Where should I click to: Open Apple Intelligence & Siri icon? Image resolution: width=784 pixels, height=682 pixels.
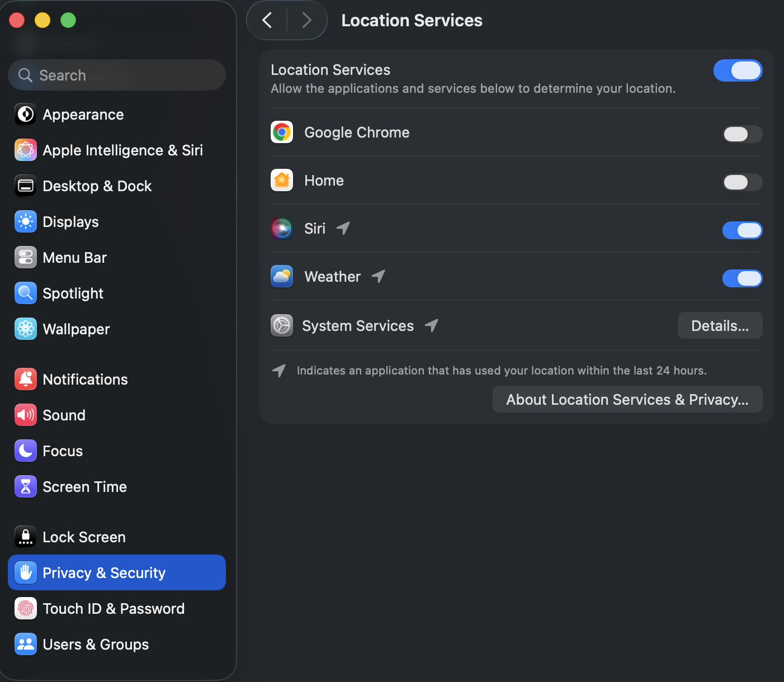(x=26, y=150)
